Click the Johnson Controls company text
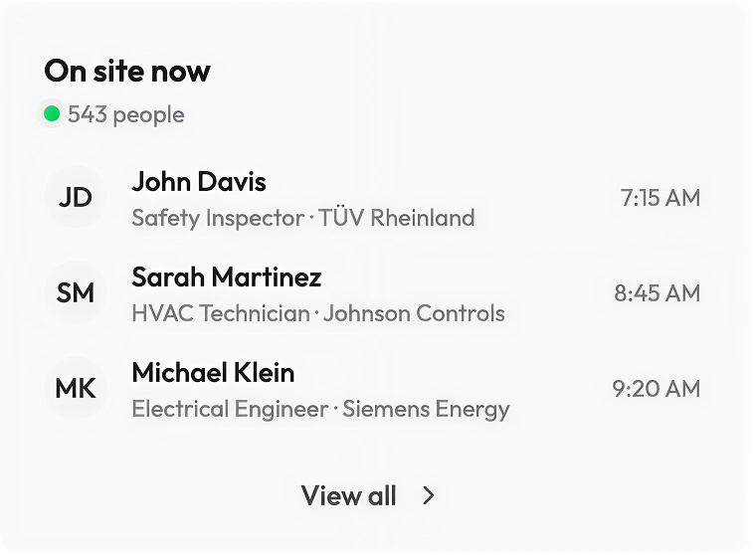756x555 pixels. coord(414,313)
